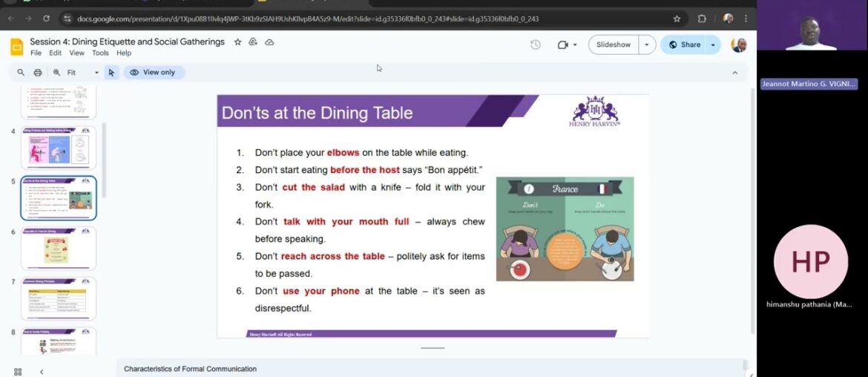Click the zoom magnifier icon
Image resolution: width=868 pixels, height=377 pixels.
point(56,73)
